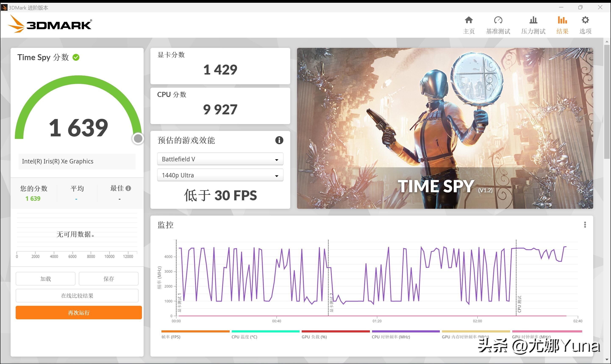Screen dimensions: 611x364
Task: Toggle the CPU 时钟频率 legend color bar
Action: tap(406, 331)
